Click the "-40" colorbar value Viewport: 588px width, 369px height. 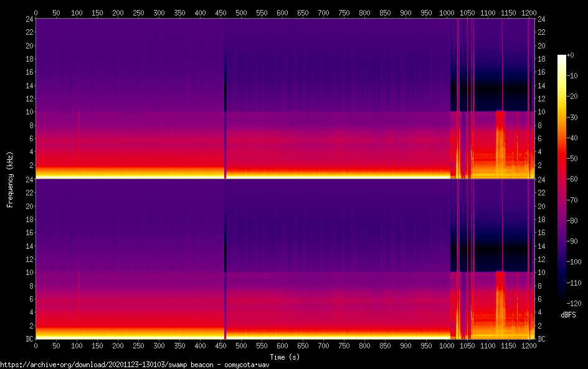point(572,138)
